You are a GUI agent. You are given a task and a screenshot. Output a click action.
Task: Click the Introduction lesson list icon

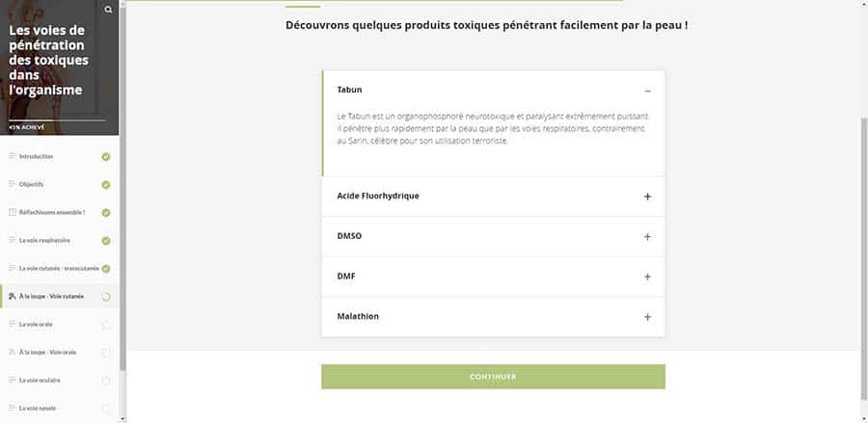click(x=12, y=156)
